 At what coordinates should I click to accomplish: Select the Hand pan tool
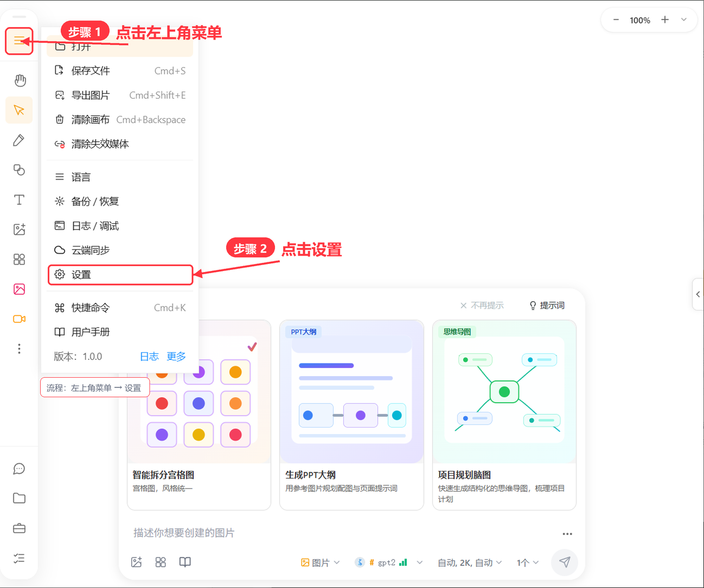pos(20,80)
